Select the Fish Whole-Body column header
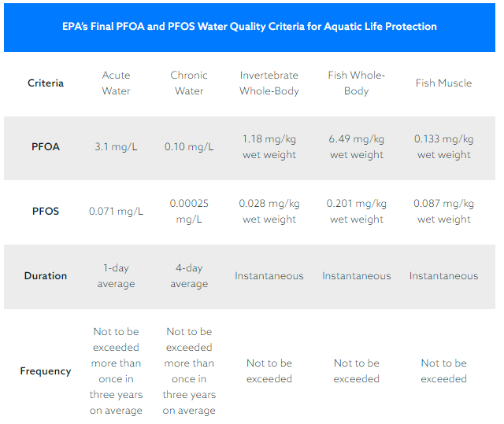The height and width of the screenshot is (424, 504). point(356,83)
